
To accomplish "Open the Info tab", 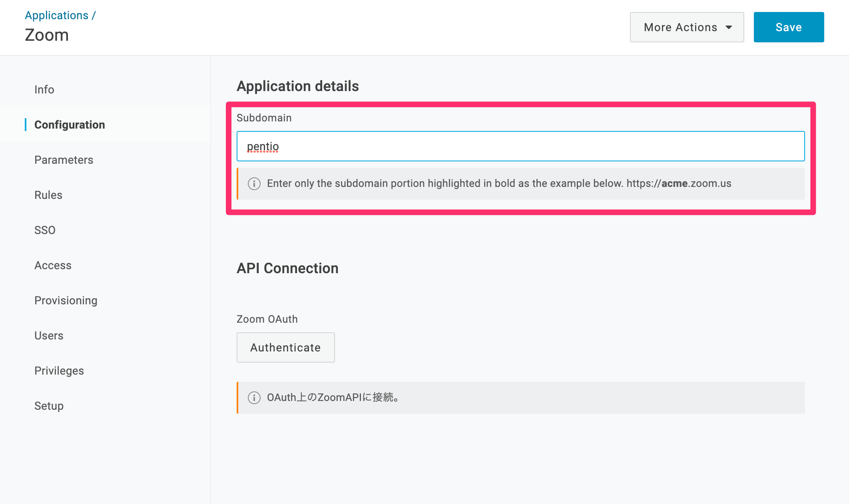I will coord(44,89).
